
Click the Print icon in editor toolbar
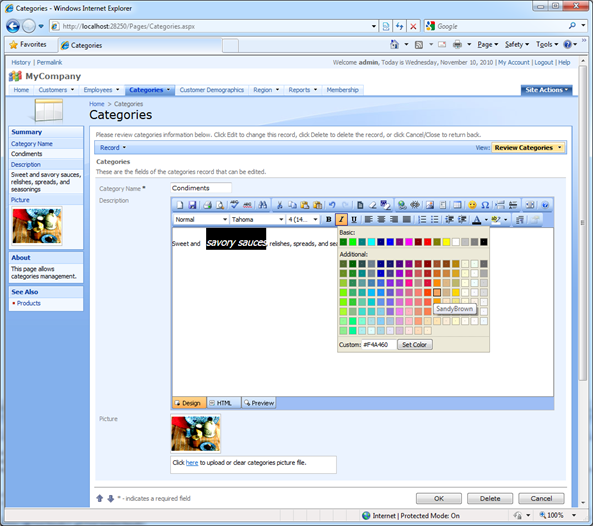point(207,205)
